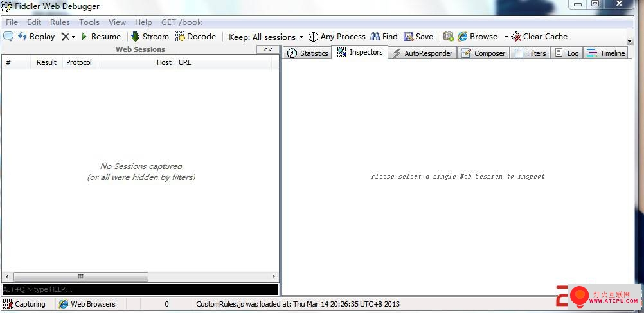
Task: Open Find sessions binoculars
Action: coord(384,37)
